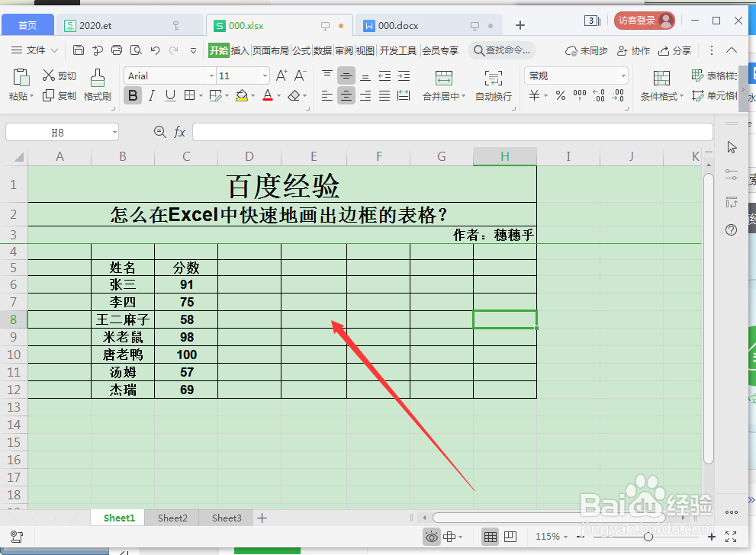Open Conditional Formatting 条件格式
756x555 pixels.
pyautogui.click(x=661, y=85)
